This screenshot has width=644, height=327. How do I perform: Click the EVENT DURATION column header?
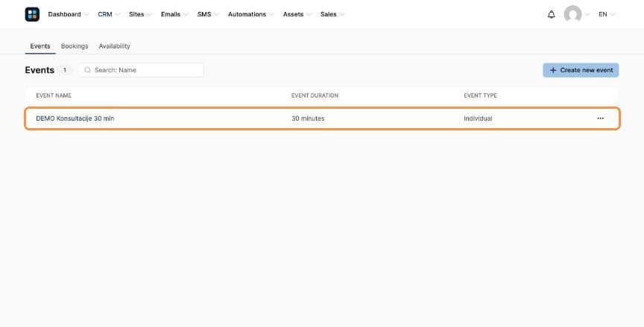[315, 95]
